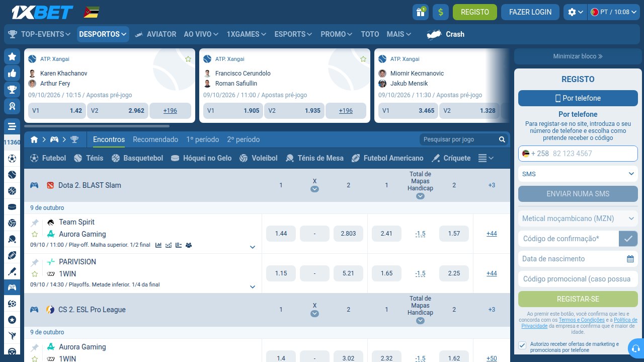The height and width of the screenshot is (362, 644).
Task: Favorite Team Spirit vs Aurora Gaming star
Action: click(x=35, y=234)
